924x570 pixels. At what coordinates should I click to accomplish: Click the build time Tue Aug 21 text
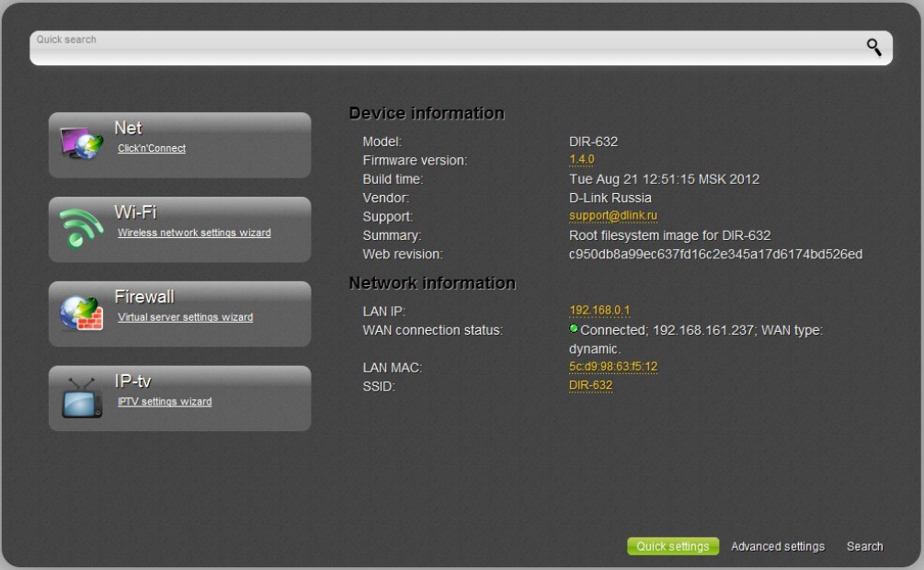click(664, 179)
